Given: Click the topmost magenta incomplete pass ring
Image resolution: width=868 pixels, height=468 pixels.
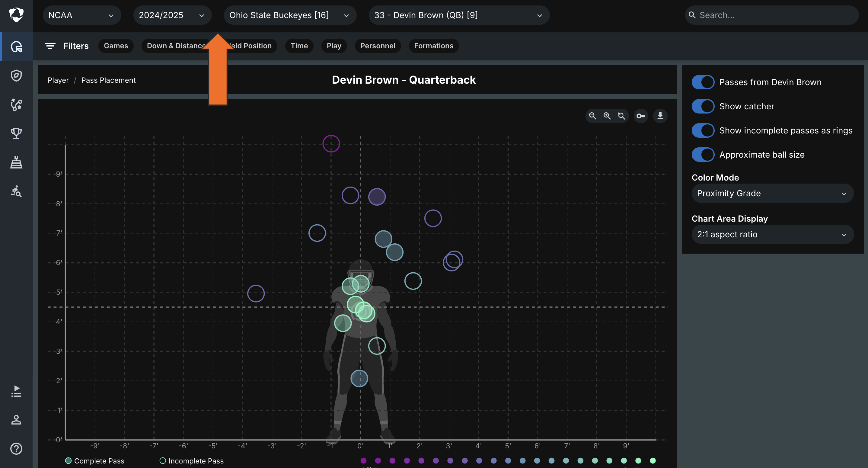Looking at the screenshot, I should pyautogui.click(x=331, y=144).
